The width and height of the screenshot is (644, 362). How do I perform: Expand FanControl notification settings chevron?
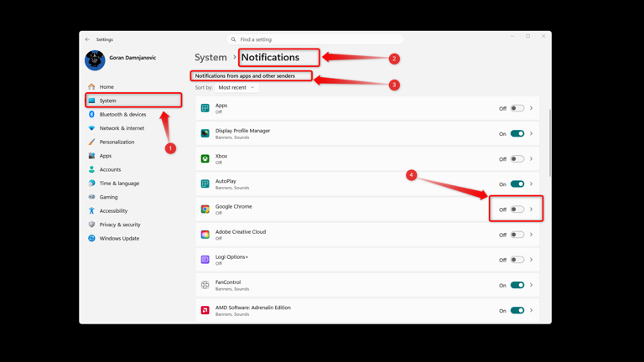point(531,285)
